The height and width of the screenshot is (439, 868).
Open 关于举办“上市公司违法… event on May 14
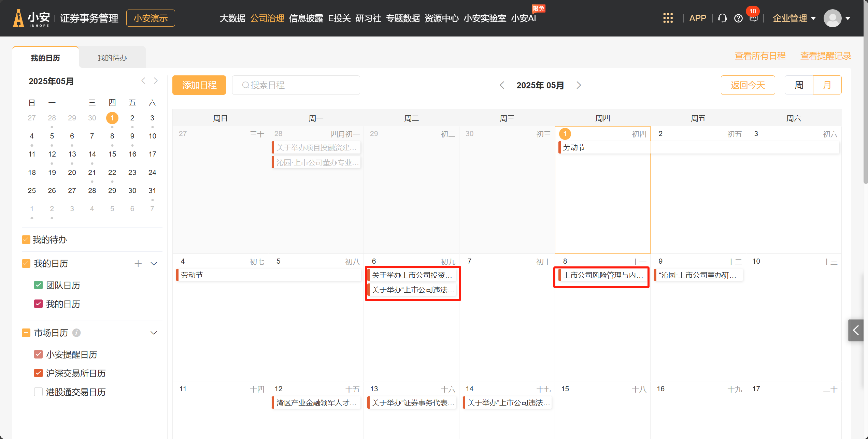click(x=507, y=403)
